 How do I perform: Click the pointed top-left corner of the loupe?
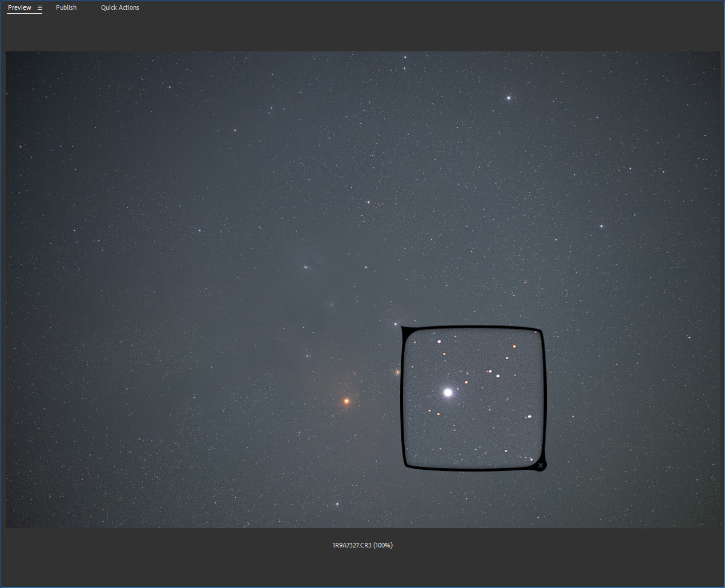click(x=404, y=328)
